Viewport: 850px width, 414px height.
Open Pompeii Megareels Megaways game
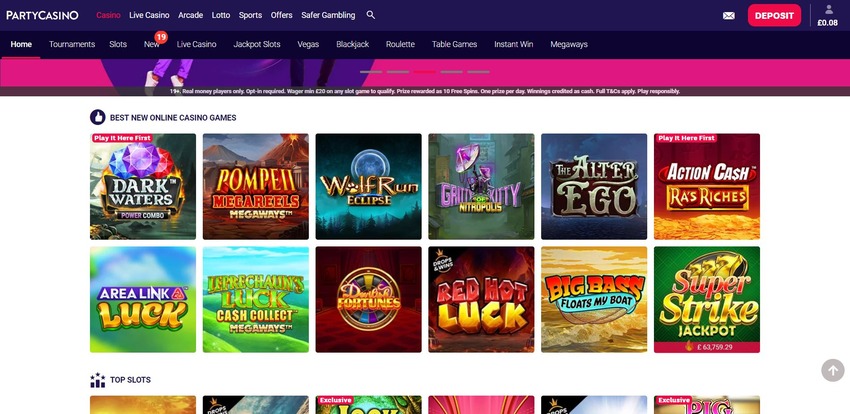coord(256,186)
